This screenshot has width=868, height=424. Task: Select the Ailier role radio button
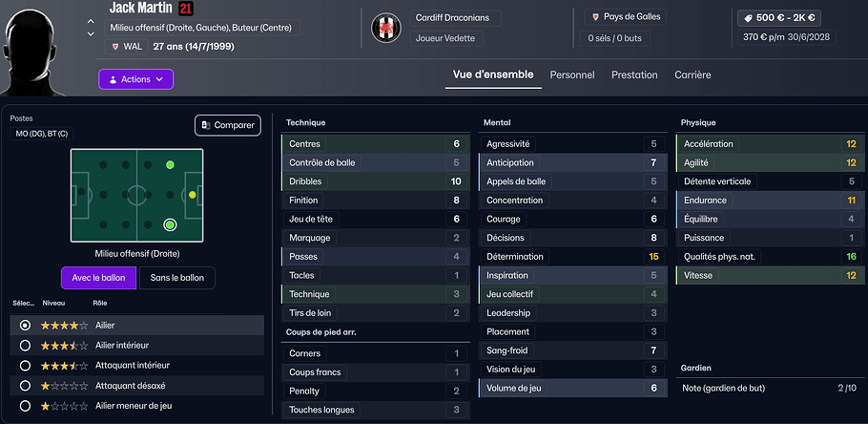[x=25, y=326]
